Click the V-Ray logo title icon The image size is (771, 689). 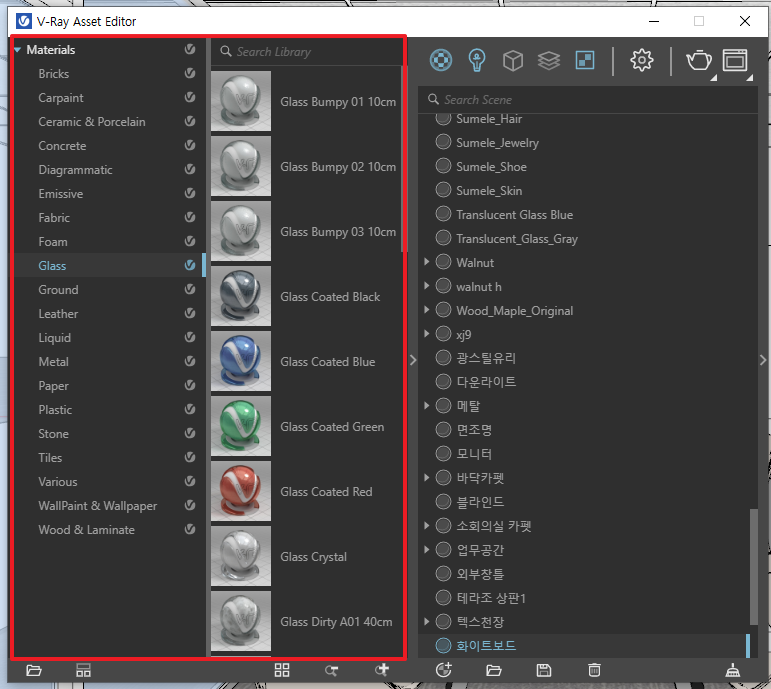pyautogui.click(x=24, y=21)
